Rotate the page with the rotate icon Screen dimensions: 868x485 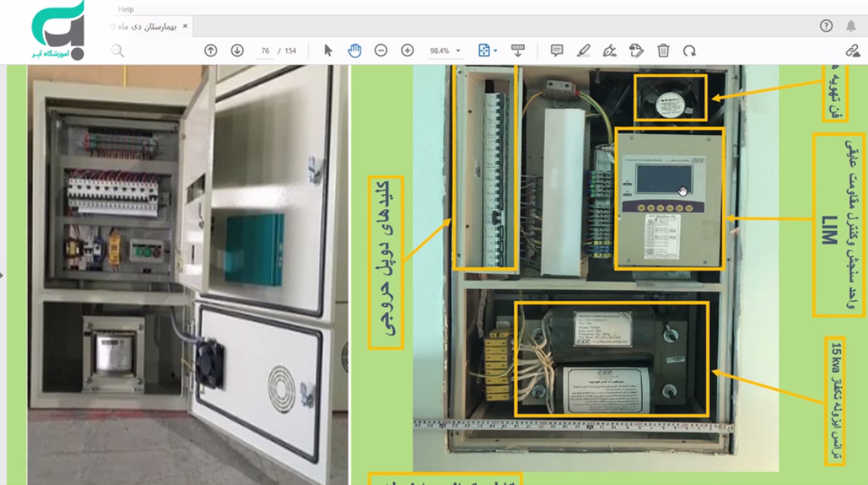pos(689,51)
